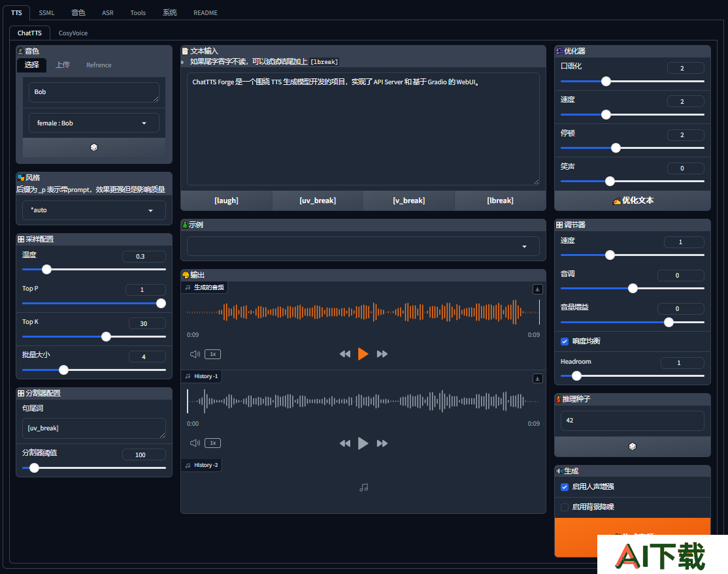Viewport: 728px width, 574px height.
Task: Insert the [v_break] tag
Action: click(x=408, y=200)
